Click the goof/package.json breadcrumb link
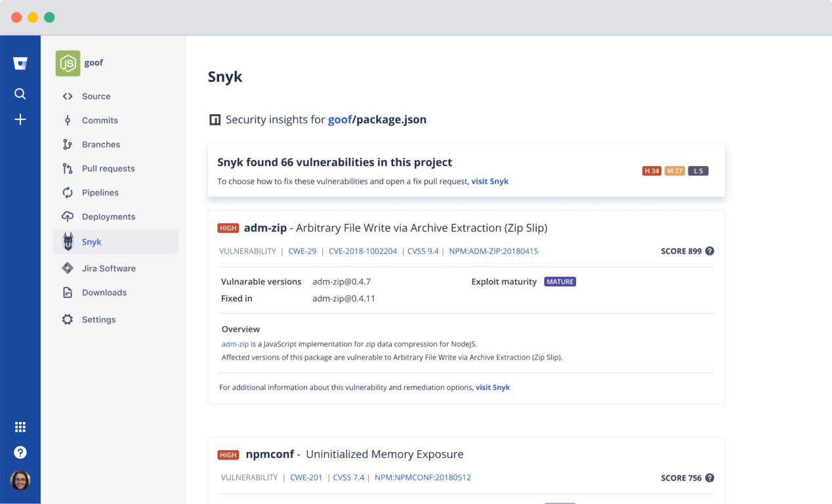832x504 pixels. [x=377, y=119]
